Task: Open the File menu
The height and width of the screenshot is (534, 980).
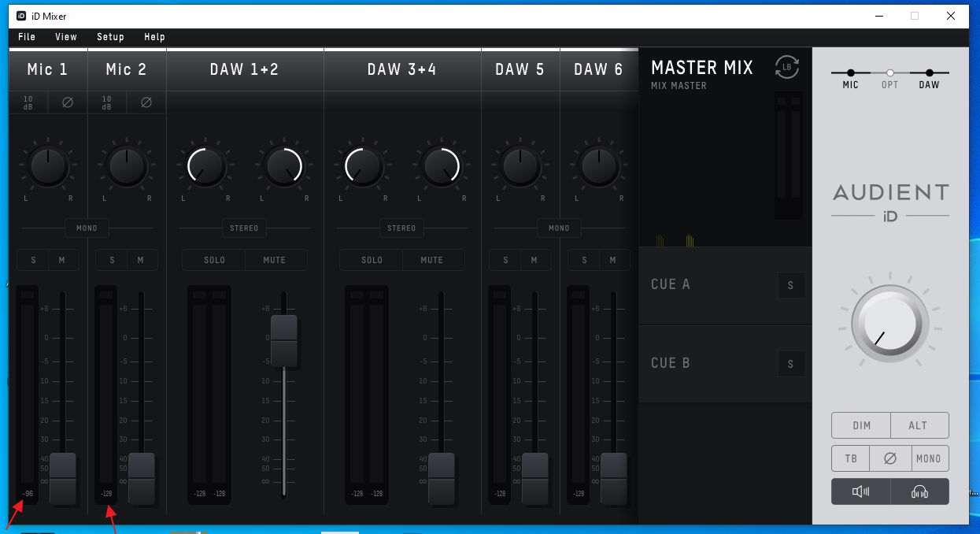Action: coord(27,37)
